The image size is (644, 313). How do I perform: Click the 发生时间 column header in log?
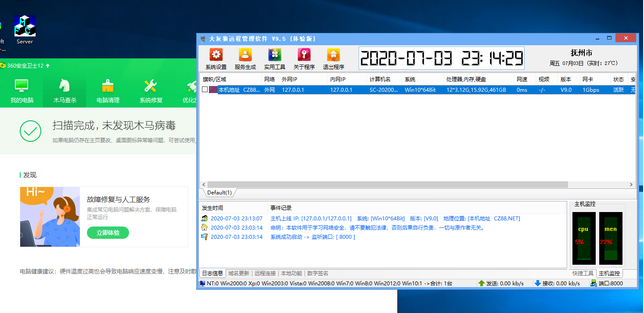click(234, 208)
